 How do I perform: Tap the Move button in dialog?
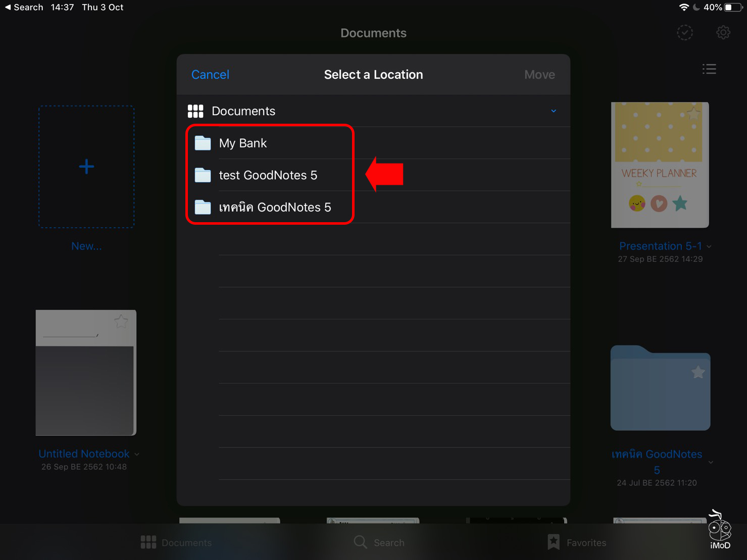tap(539, 75)
